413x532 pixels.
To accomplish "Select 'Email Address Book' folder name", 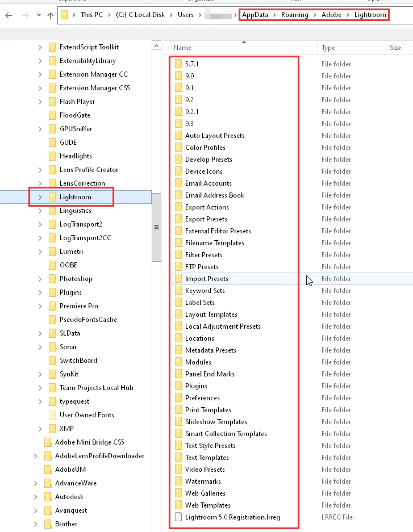I will click(x=215, y=195).
